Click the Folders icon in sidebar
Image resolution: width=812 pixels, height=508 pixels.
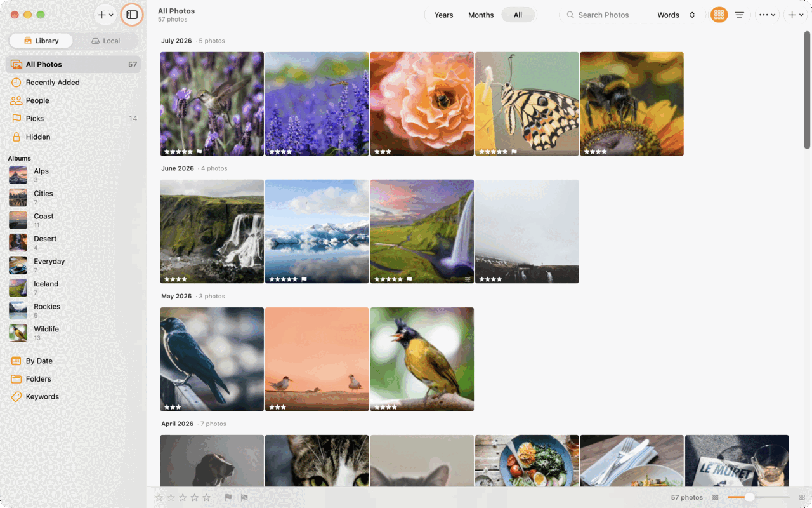pos(16,379)
